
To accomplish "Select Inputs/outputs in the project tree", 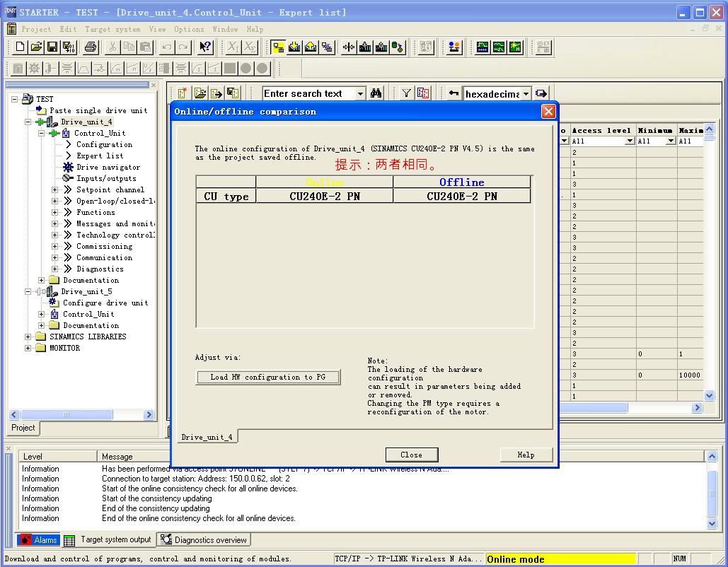I will click(106, 179).
